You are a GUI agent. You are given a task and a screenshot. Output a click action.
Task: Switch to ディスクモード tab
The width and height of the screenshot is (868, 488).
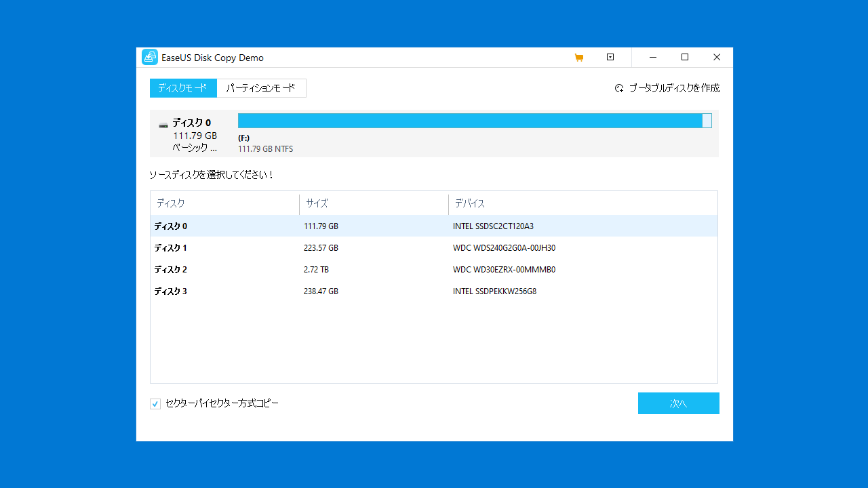tap(183, 88)
